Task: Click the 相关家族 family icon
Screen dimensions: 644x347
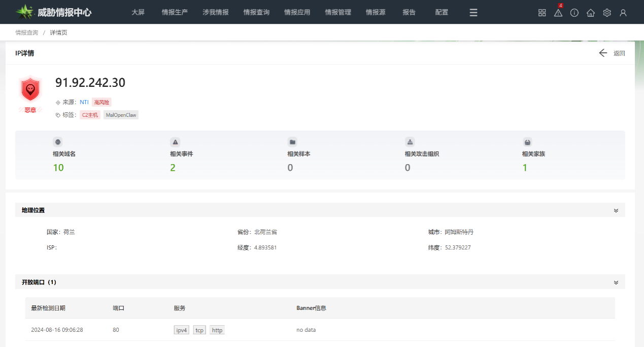Action: (527, 142)
